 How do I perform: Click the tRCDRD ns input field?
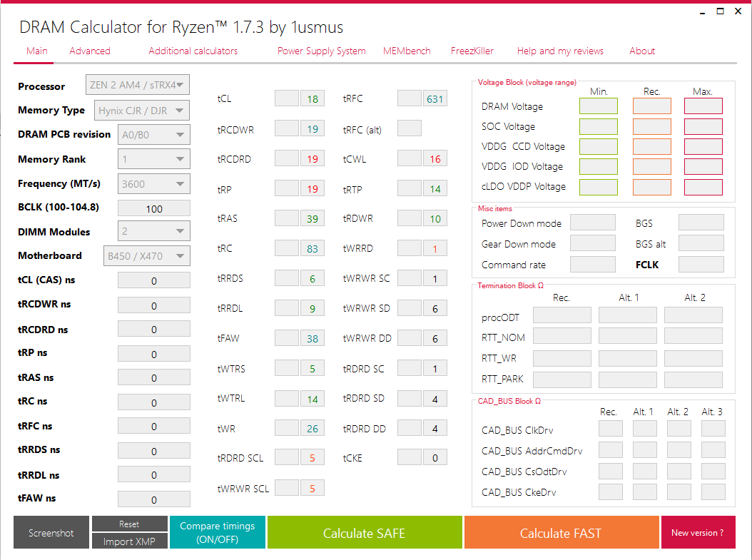pos(154,330)
